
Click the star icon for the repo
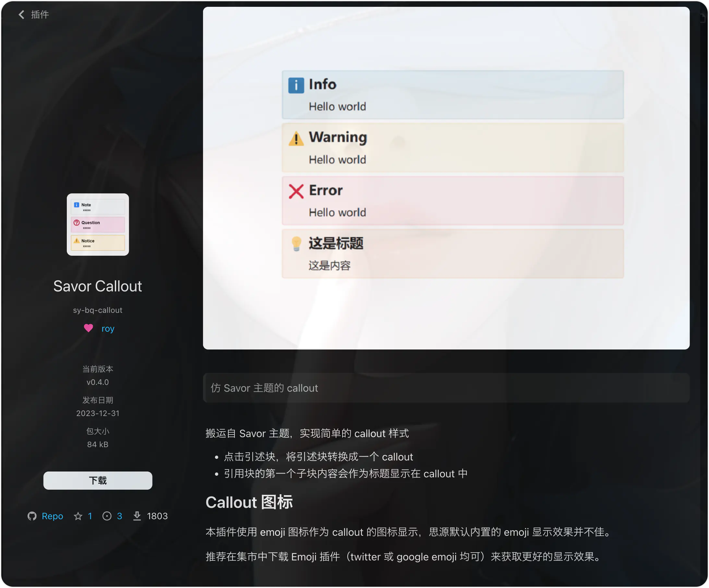78,516
